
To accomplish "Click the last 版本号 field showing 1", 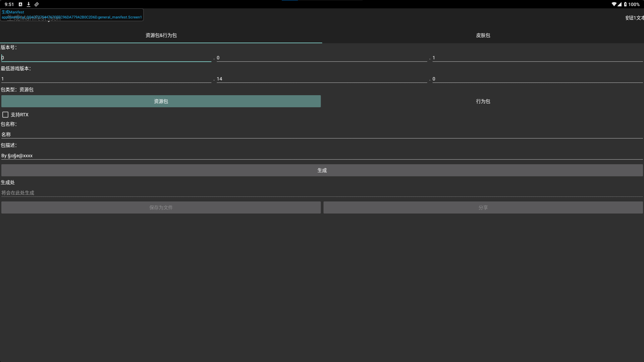I will [538, 58].
